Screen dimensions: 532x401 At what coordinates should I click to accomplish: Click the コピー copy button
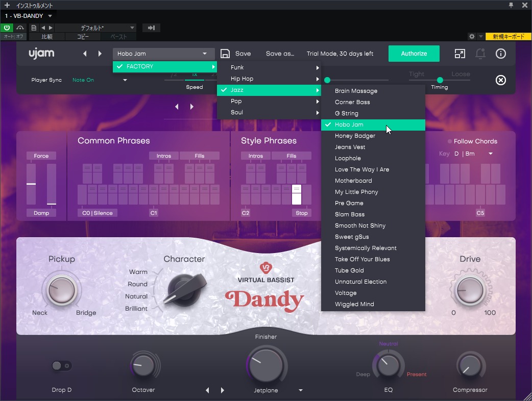coord(83,36)
